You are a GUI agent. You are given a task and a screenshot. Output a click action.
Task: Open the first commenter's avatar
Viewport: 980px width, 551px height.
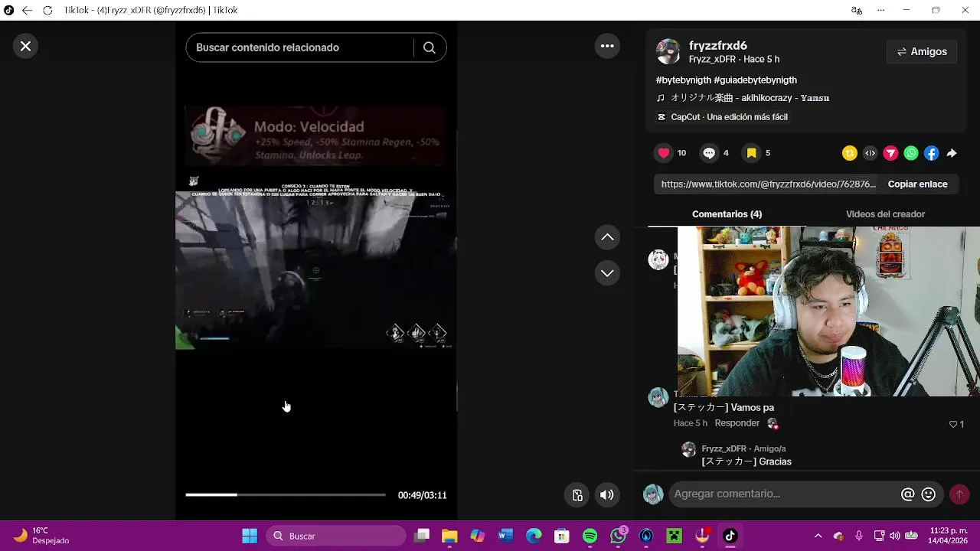(x=658, y=260)
